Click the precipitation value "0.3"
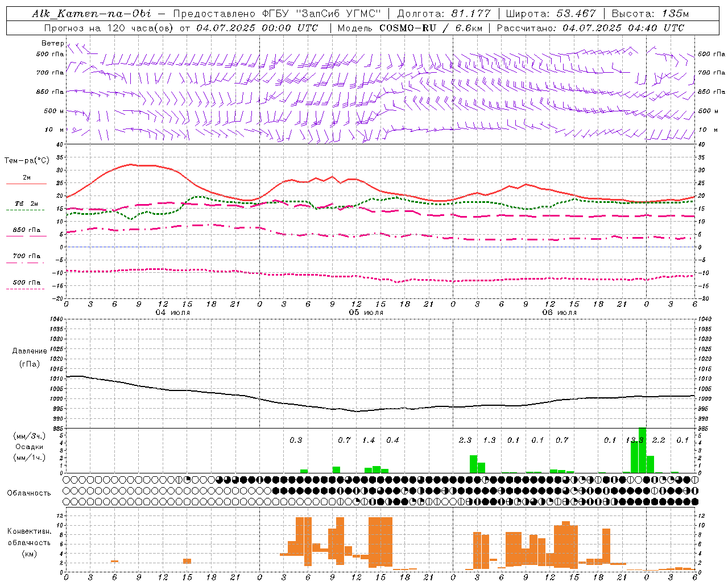This screenshot has height=582, width=728. [x=296, y=440]
